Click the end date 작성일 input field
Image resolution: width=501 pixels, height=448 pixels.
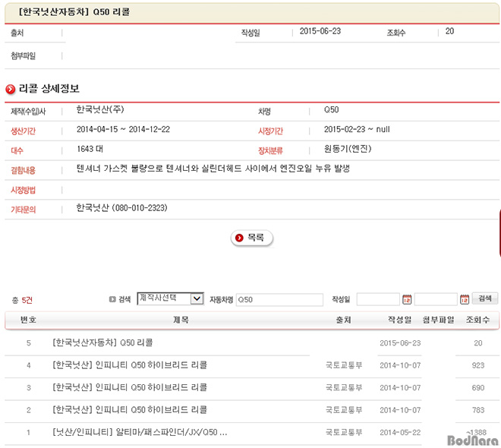pyautogui.click(x=436, y=299)
